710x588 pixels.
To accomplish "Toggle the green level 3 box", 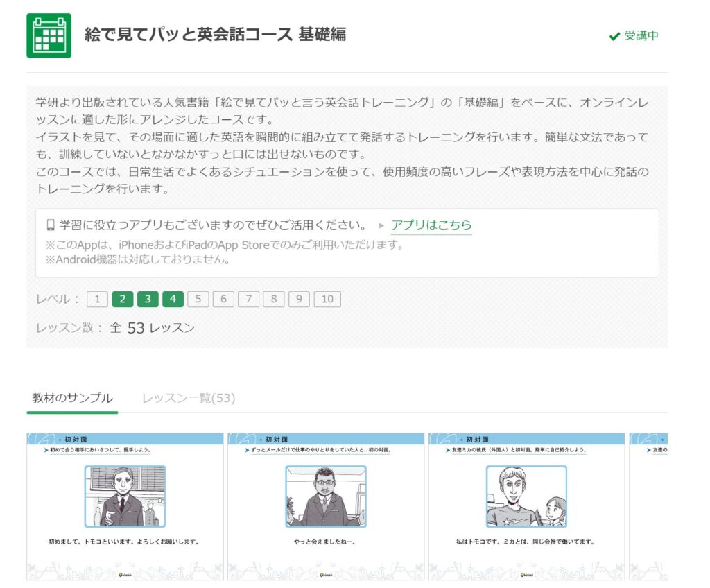I will [148, 300].
